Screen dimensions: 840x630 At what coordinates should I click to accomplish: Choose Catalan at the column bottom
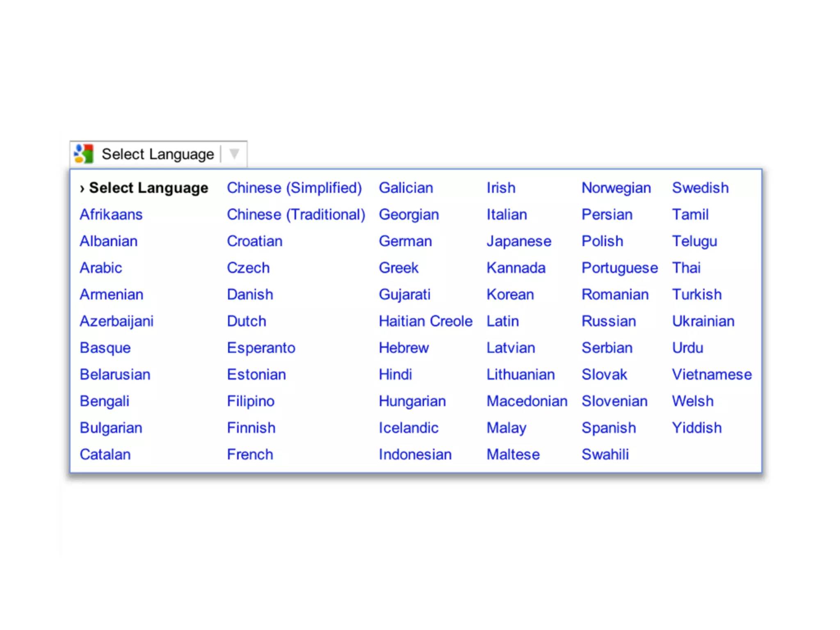coord(105,454)
